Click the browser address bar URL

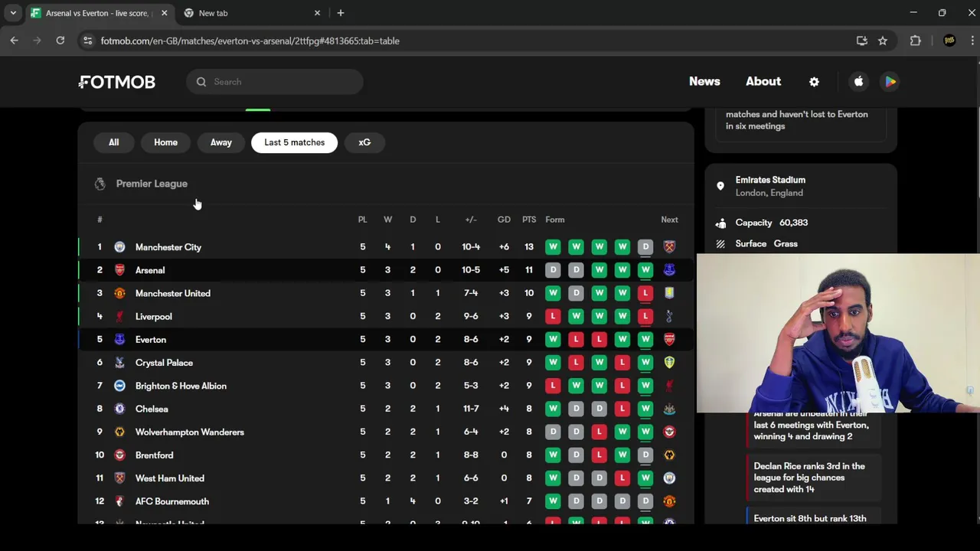[x=250, y=41]
